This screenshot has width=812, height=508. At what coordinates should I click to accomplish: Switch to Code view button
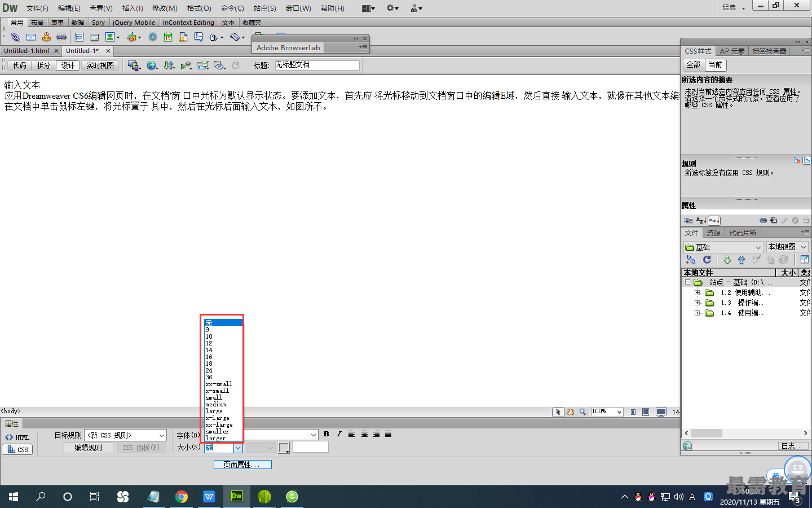20,65
